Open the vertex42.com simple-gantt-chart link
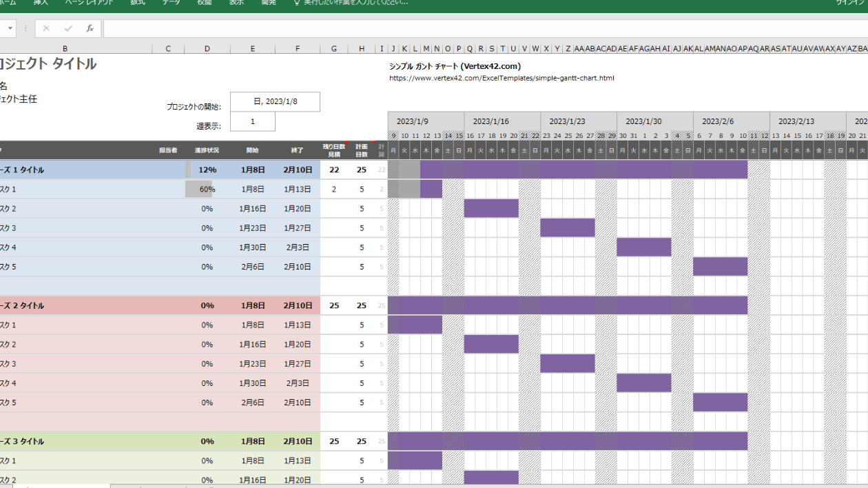The height and width of the screenshot is (488, 868). click(502, 78)
